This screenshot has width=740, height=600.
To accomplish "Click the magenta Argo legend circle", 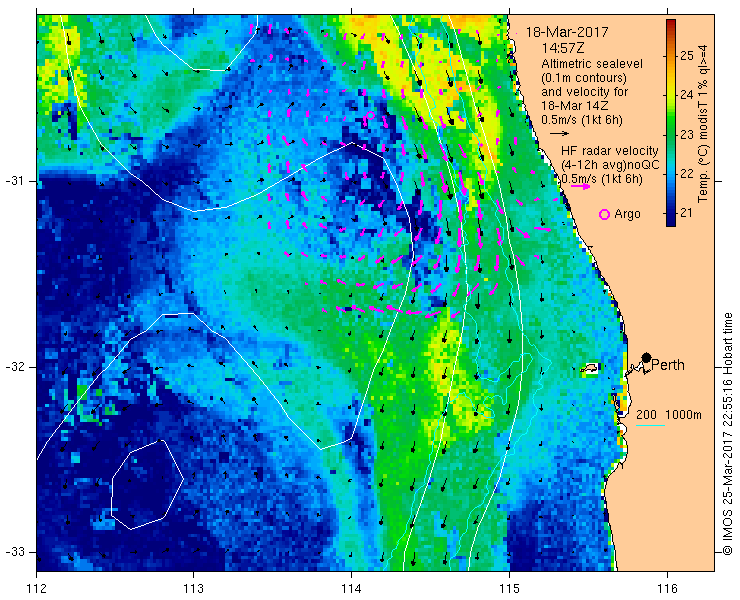I will coord(604,214).
